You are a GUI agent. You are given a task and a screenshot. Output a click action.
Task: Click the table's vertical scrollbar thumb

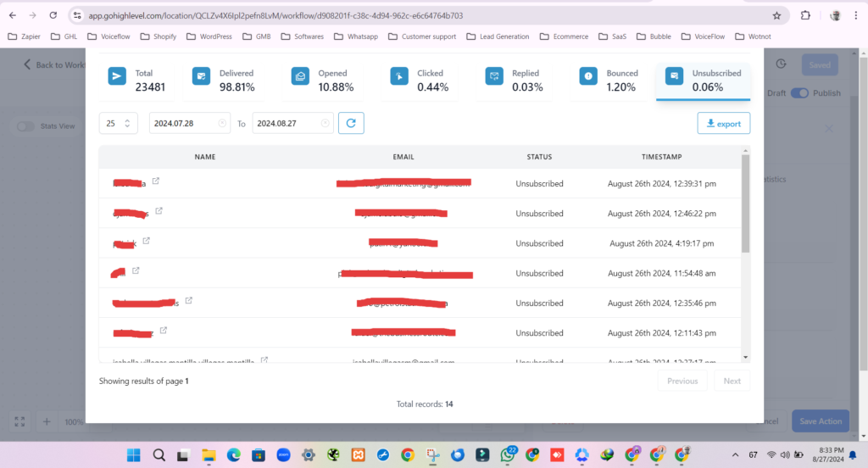[745, 203]
